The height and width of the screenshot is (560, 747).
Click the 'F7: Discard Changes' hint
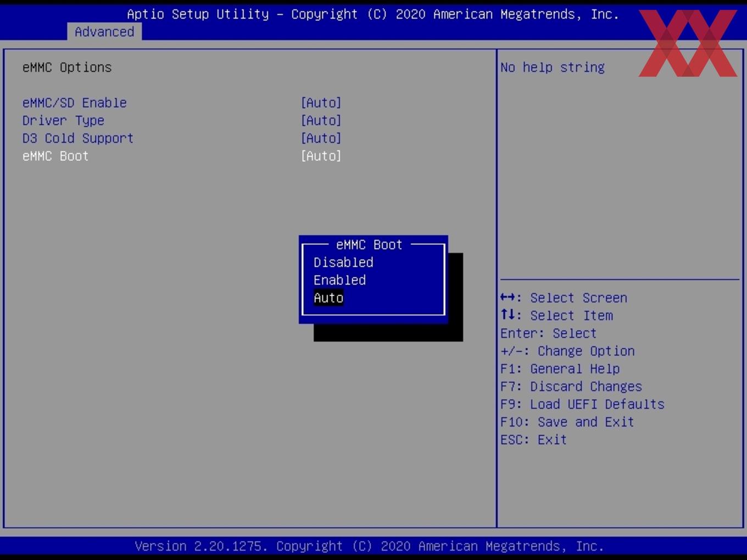pos(571,387)
